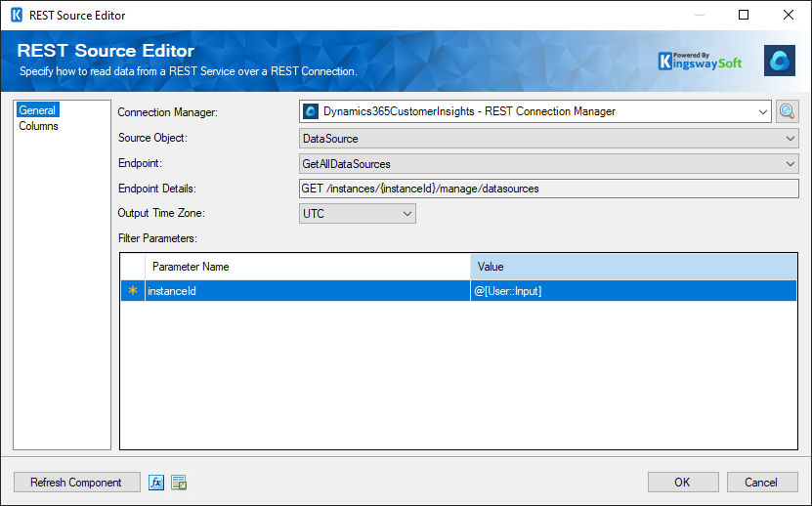Click the Cancel button
This screenshot has height=506, width=812.
tap(762, 483)
